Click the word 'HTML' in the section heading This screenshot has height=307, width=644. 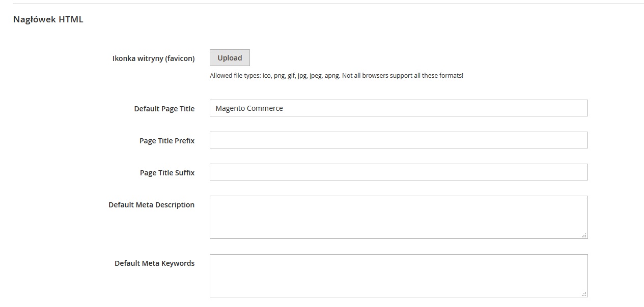71,20
